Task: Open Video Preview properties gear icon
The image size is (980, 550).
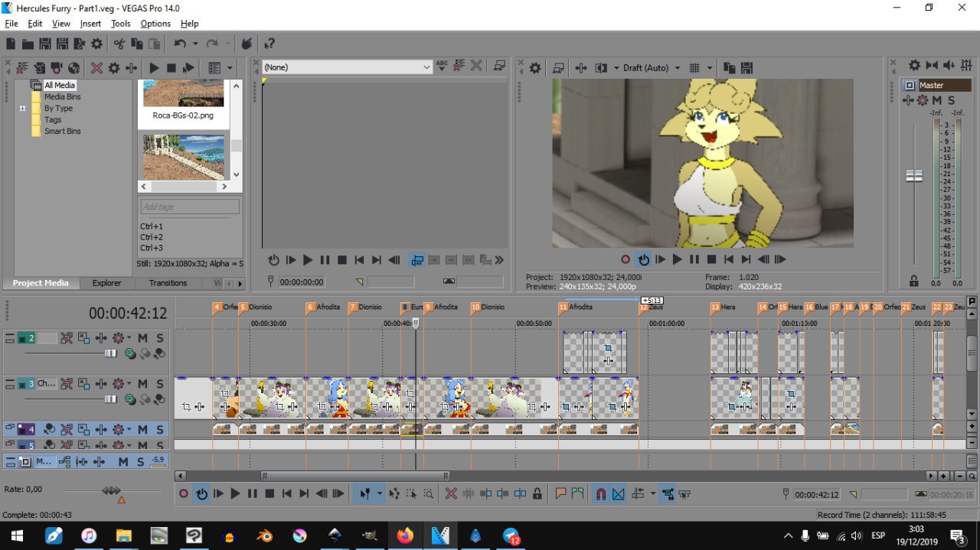Action: pyautogui.click(x=535, y=68)
